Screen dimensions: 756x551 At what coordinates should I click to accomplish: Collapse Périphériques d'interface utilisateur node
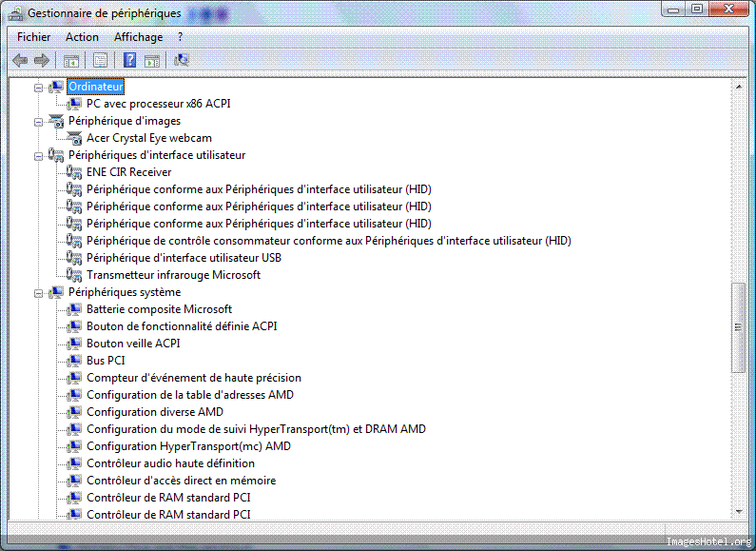pyautogui.click(x=39, y=155)
